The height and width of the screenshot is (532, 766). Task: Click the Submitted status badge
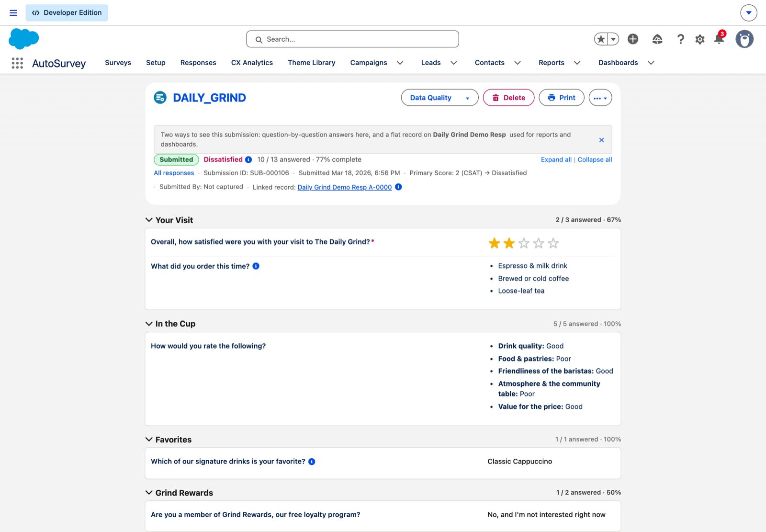tap(176, 159)
